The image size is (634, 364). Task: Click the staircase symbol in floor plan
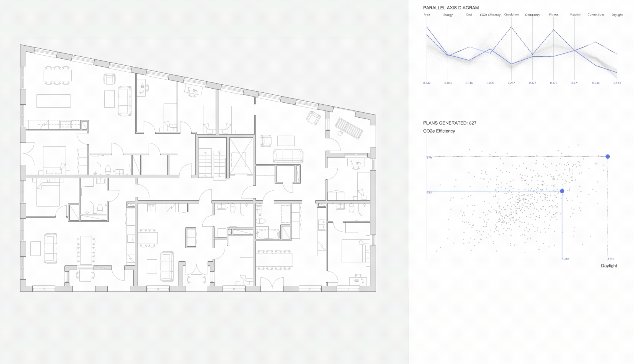[x=212, y=163]
